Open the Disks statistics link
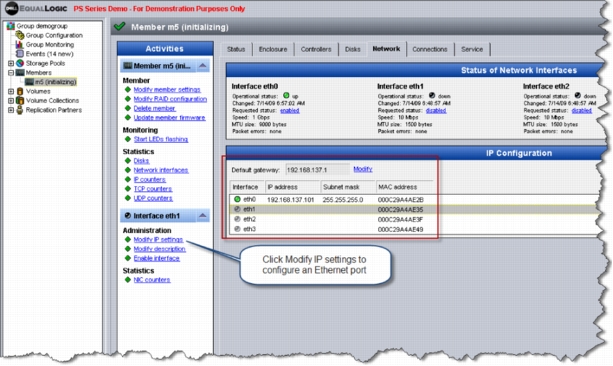This screenshot has height=366, width=613. click(141, 161)
